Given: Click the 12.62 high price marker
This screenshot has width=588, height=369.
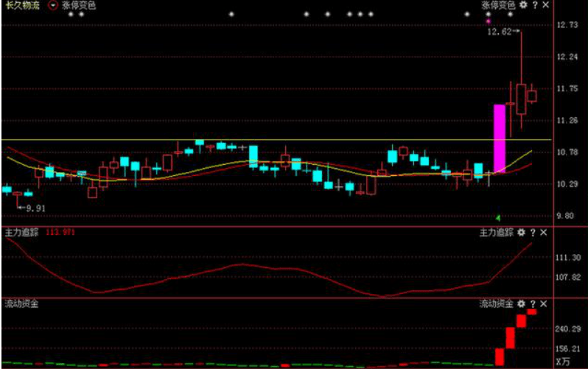Looking at the screenshot, I should click(499, 32).
